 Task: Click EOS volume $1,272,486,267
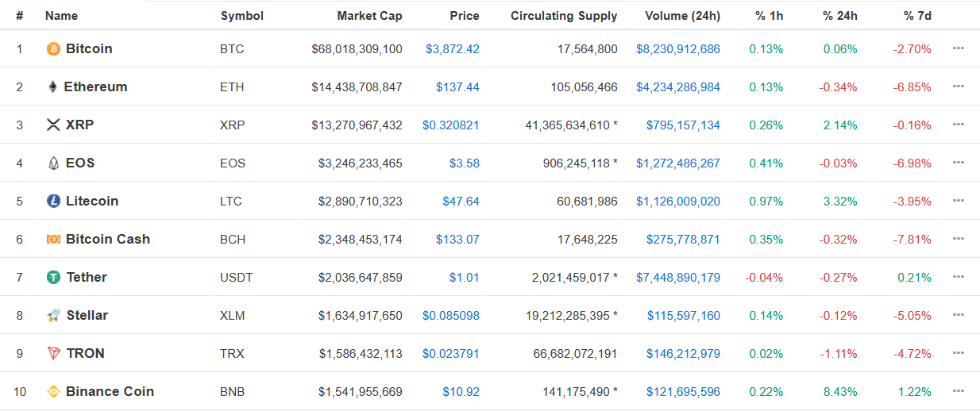coord(678,163)
